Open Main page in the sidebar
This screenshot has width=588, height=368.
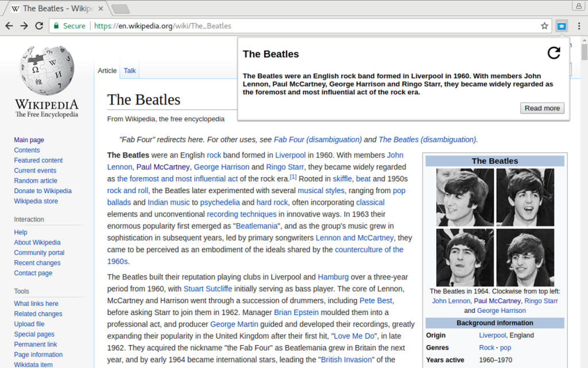29,140
